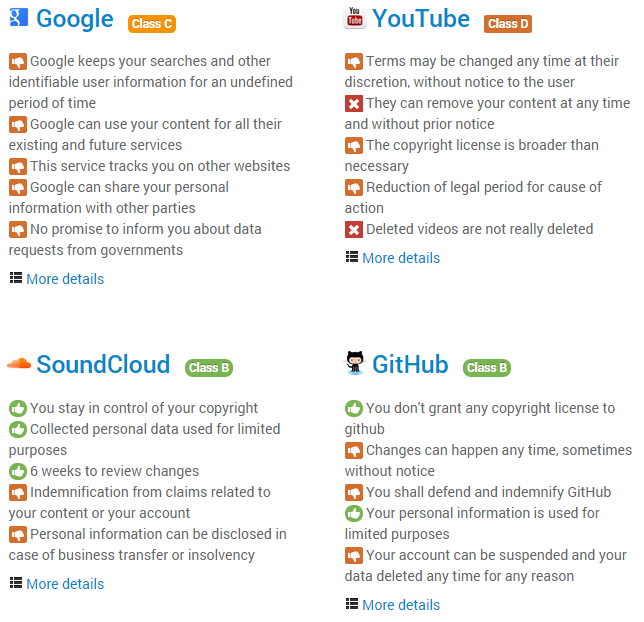Screen dimensions: 644x622
Task: Click the GitHub Octocat icon
Action: click(354, 362)
